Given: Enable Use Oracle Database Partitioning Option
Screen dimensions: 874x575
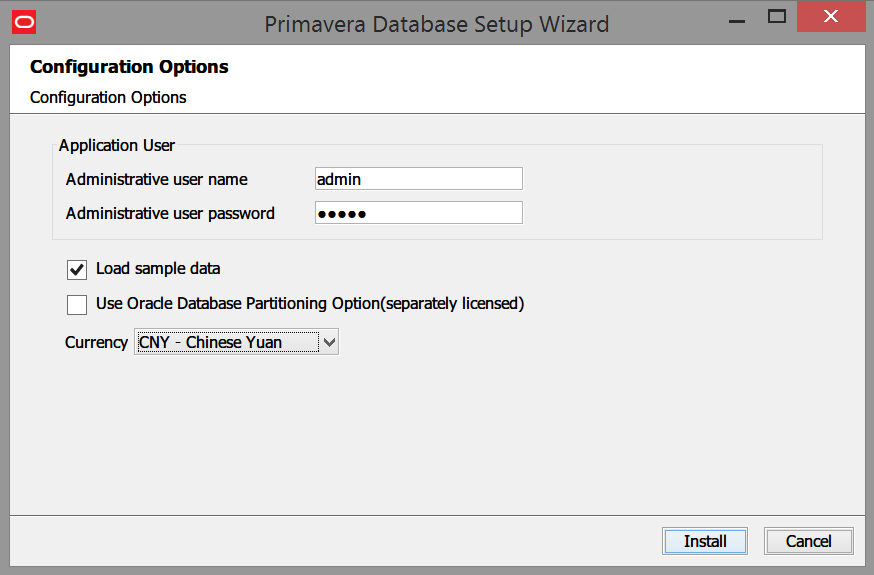Looking at the screenshot, I should tap(77, 305).
